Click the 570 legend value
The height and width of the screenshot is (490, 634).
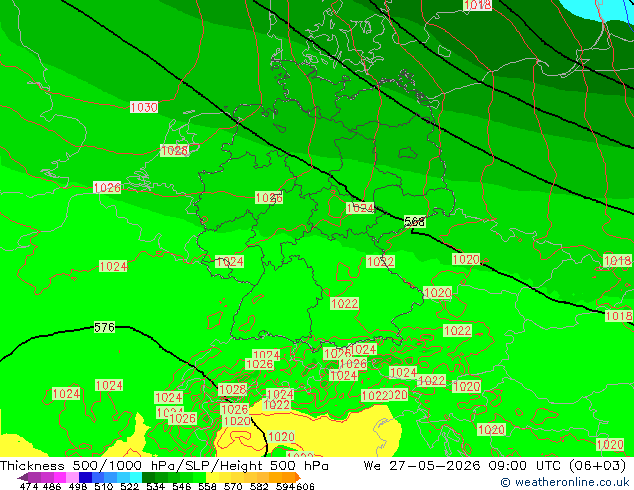click(x=233, y=486)
